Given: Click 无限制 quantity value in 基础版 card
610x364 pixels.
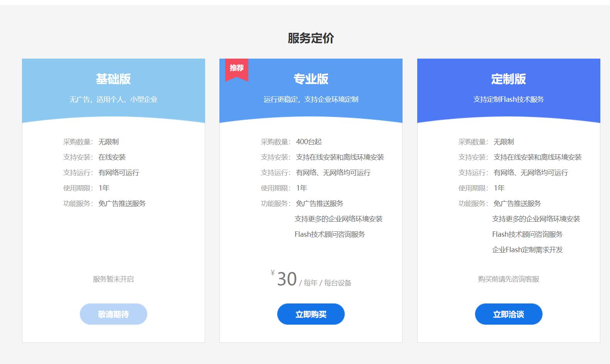Looking at the screenshot, I should click(x=109, y=142).
